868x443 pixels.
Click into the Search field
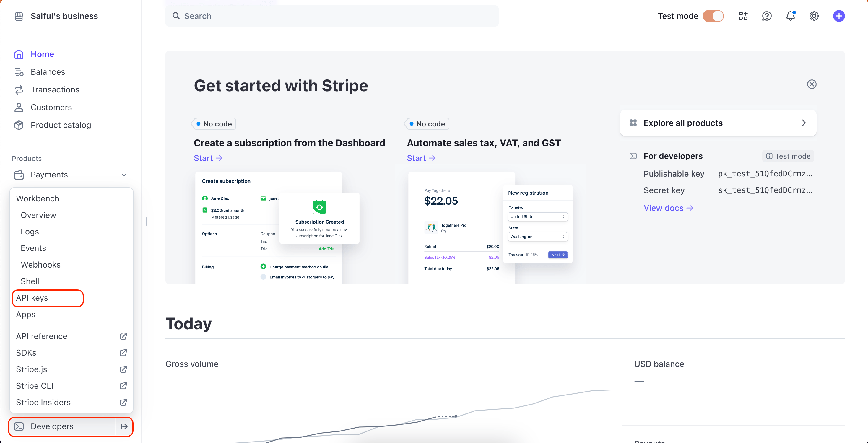332,16
